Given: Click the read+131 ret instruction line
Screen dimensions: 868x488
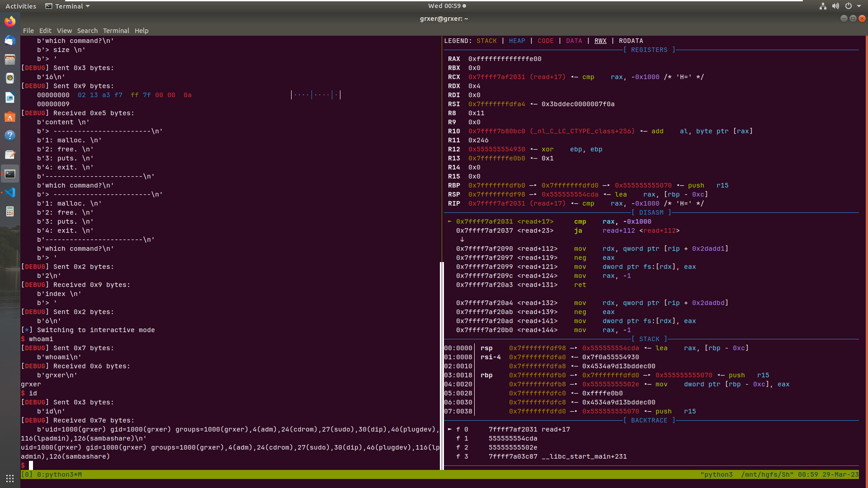Looking at the screenshot, I should [521, 285].
